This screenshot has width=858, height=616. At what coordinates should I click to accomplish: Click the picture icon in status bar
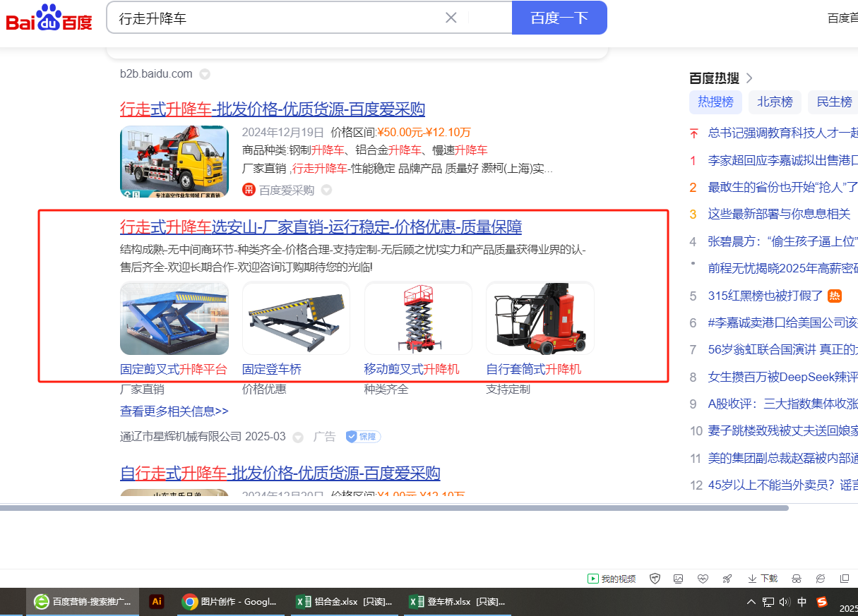click(x=679, y=579)
